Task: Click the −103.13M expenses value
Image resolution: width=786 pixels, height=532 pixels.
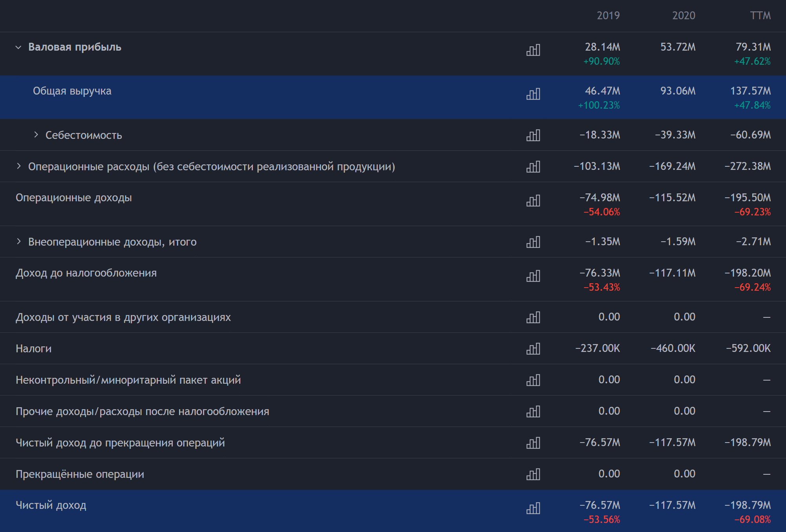Action: pos(597,166)
